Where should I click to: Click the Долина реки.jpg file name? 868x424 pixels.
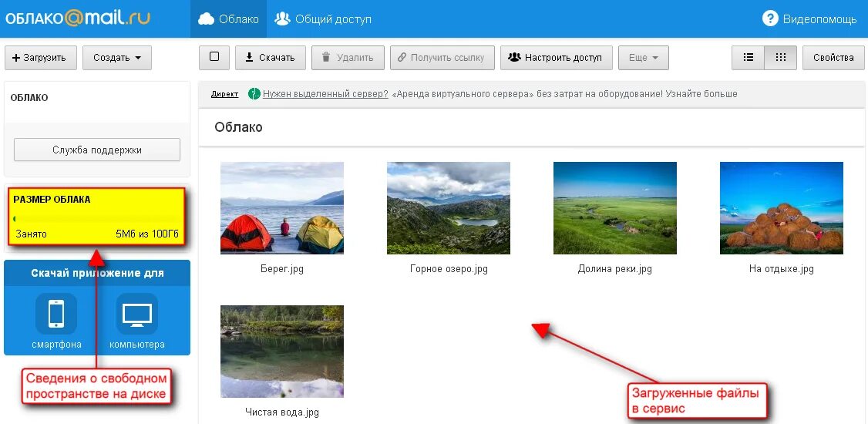click(x=615, y=270)
